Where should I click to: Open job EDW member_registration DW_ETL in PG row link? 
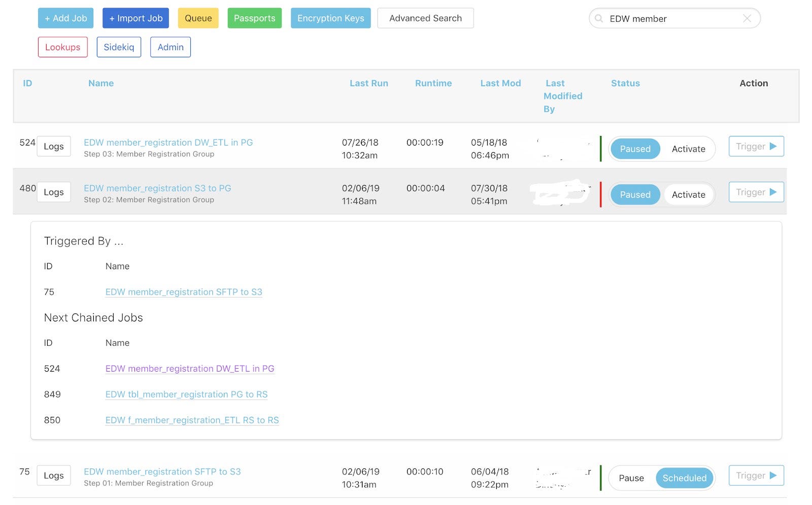point(168,142)
